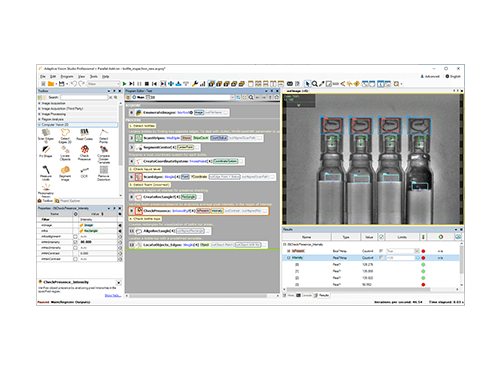Click the outImage preview of bottles
Image resolution: width=500 pixels, height=375 pixels.
click(x=373, y=159)
